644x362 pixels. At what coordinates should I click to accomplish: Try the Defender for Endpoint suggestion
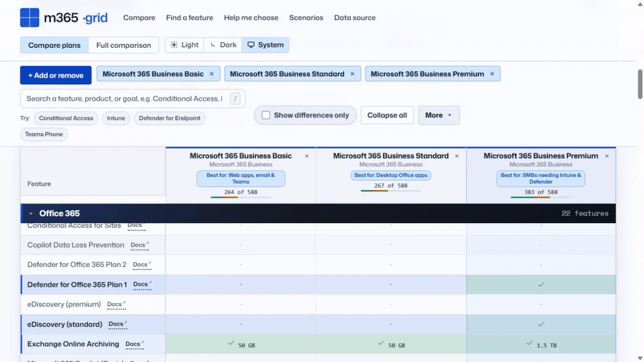[x=170, y=118]
